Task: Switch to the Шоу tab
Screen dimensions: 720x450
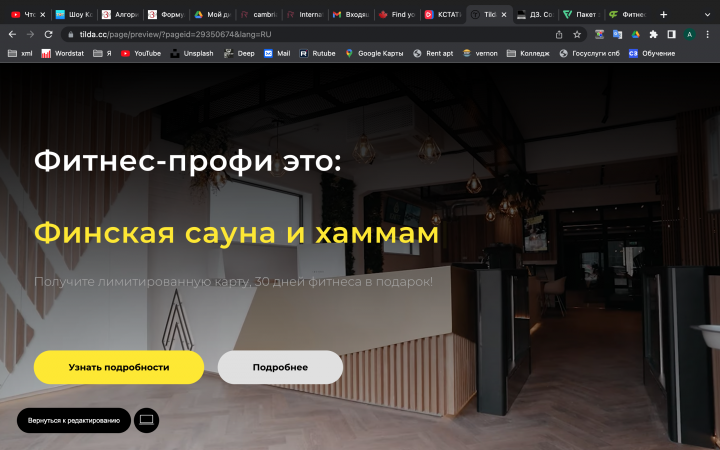Action: tap(74, 15)
